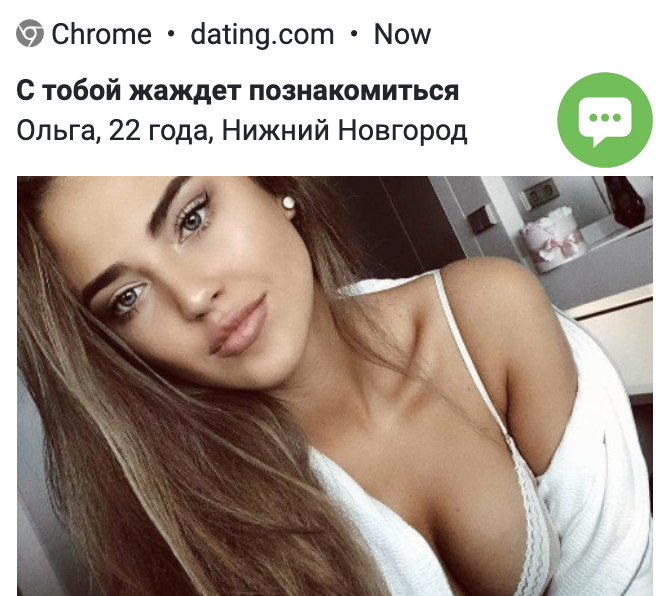Click the three dots inside the speech bubble
The width and height of the screenshot is (672, 596).
(x=605, y=117)
